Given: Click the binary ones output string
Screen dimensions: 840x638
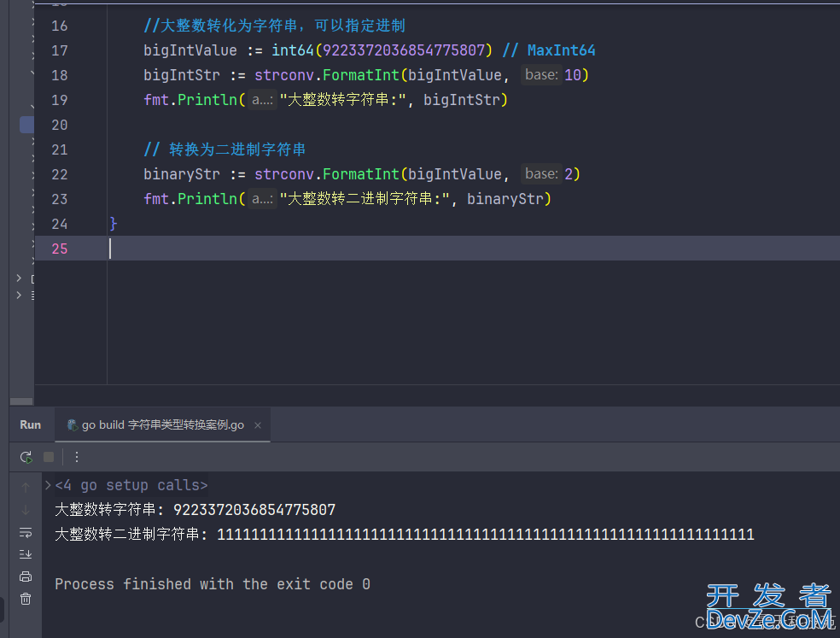Looking at the screenshot, I should tap(486, 534).
